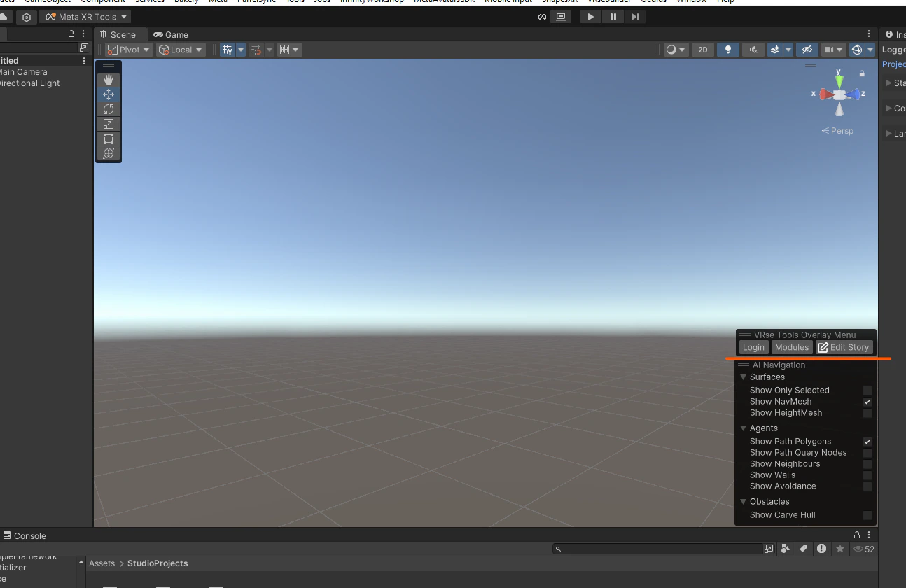Image resolution: width=906 pixels, height=588 pixels.
Task: Open the Pivot dropdown
Action: (x=127, y=50)
